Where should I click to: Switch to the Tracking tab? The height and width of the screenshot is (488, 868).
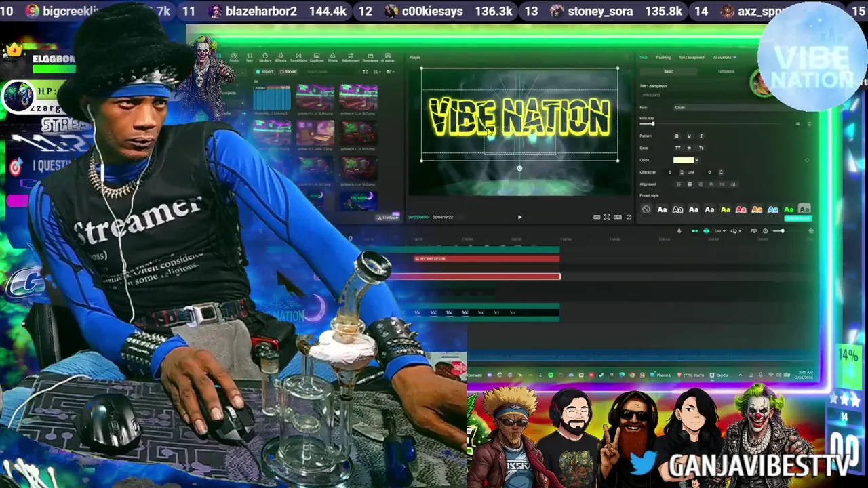coord(663,57)
